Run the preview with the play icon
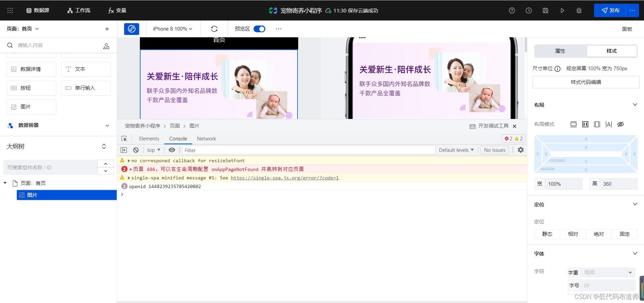Screen dimensions: 644x303 [x=562, y=10]
